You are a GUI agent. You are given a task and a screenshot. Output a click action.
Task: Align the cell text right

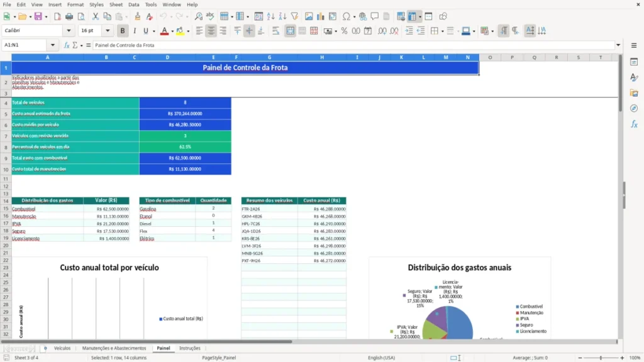(x=223, y=31)
